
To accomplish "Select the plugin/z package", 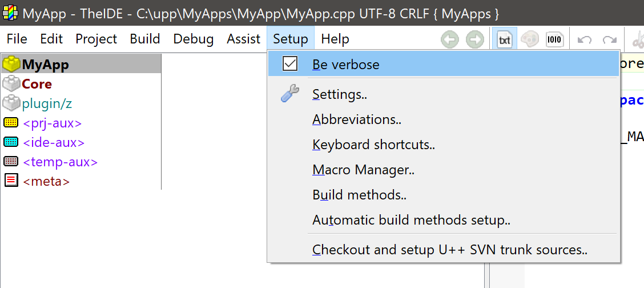I will 47,103.
